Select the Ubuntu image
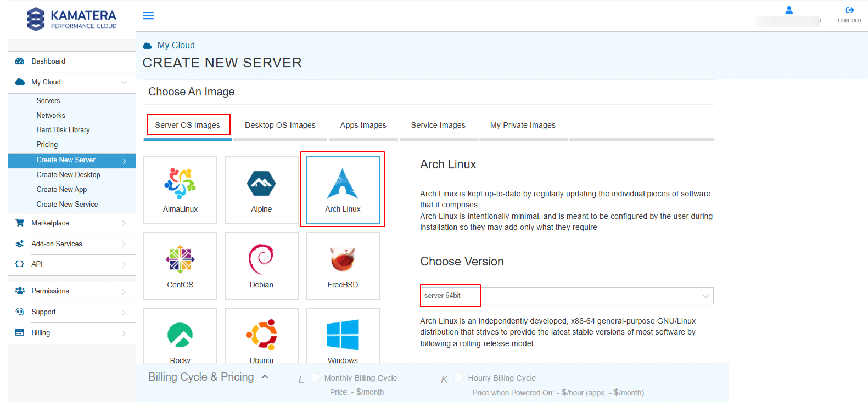The image size is (868, 402). click(261, 336)
